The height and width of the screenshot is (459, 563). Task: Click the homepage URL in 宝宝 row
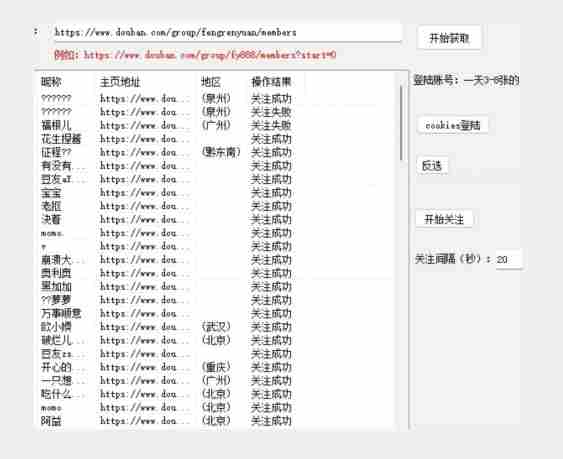144,193
